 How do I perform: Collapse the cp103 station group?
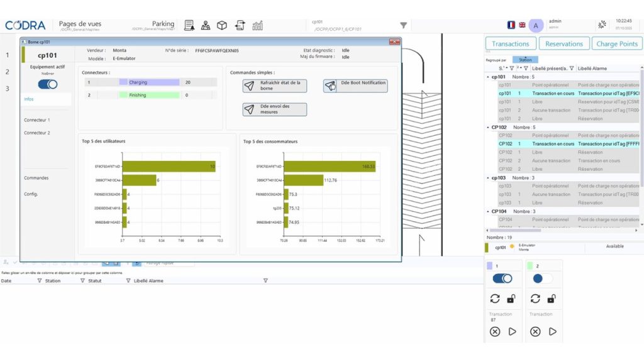pyautogui.click(x=488, y=178)
